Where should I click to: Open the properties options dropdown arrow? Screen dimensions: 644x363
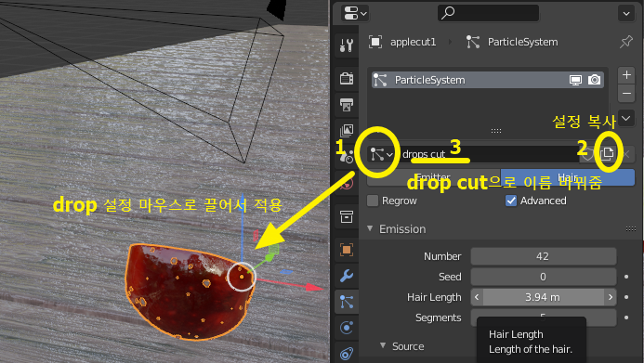pyautogui.click(x=626, y=14)
